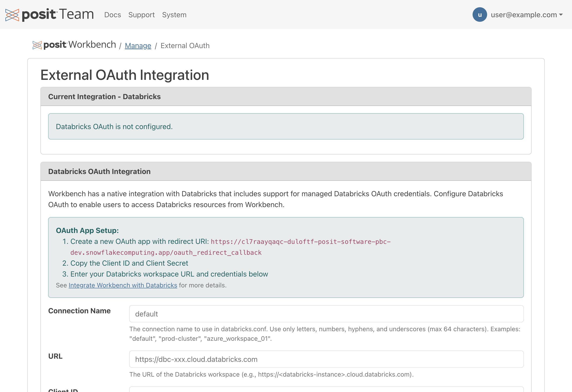The height and width of the screenshot is (392, 572).
Task: Click the External OAuth breadcrumb text
Action: (185, 46)
